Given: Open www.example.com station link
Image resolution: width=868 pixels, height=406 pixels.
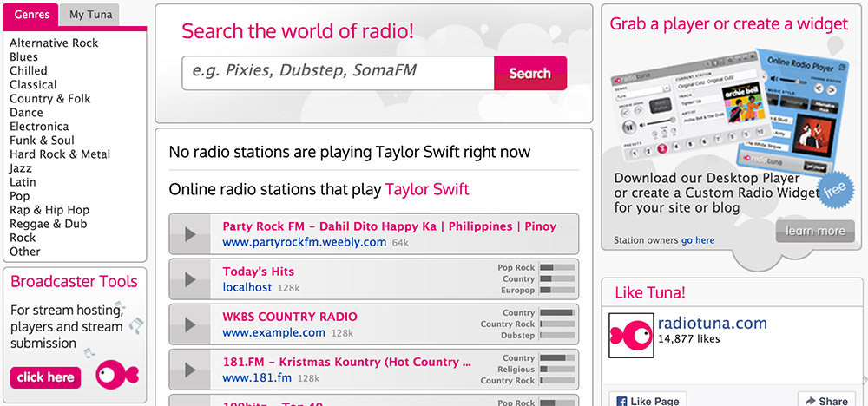Looking at the screenshot, I should click(274, 333).
